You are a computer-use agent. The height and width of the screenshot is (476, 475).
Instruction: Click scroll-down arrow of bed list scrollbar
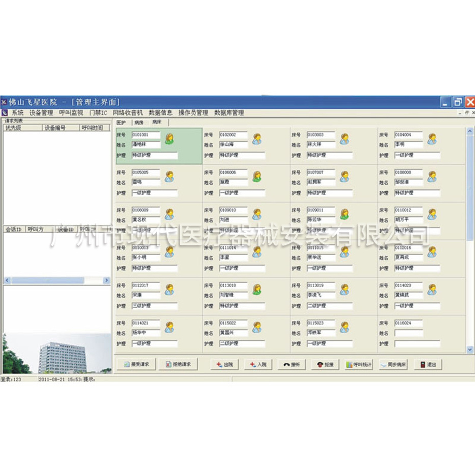point(469,349)
